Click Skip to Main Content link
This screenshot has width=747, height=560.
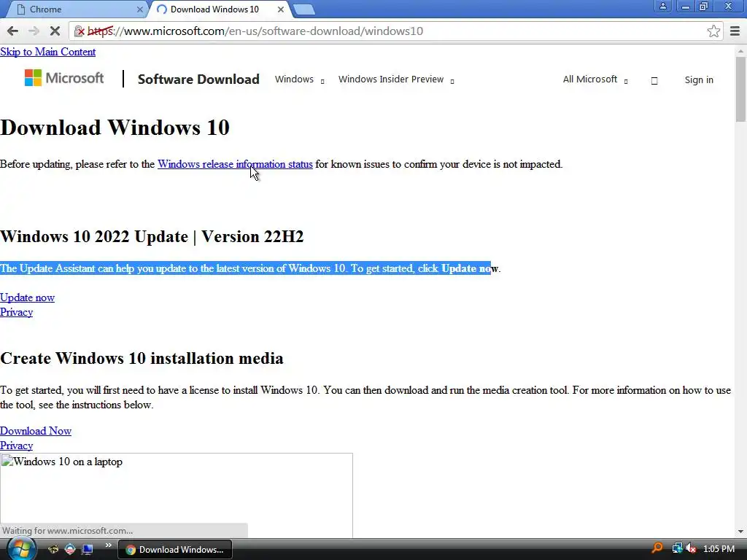pos(47,52)
